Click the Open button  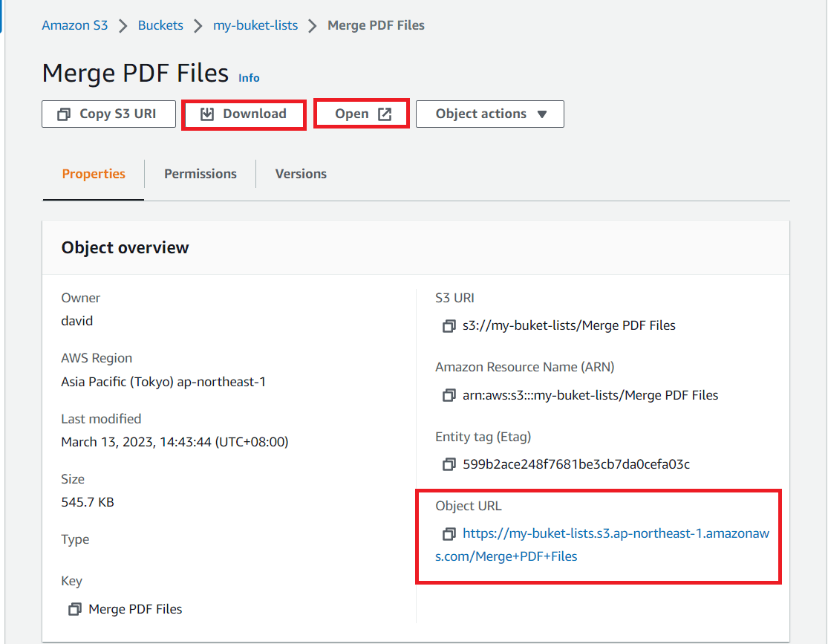click(x=361, y=113)
